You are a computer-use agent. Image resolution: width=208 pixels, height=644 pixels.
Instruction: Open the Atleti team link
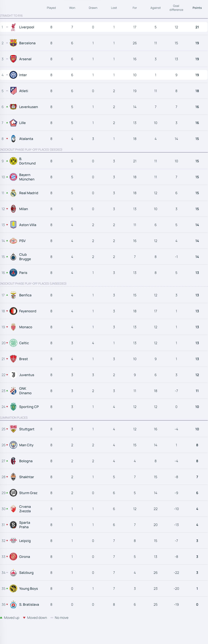click(24, 91)
